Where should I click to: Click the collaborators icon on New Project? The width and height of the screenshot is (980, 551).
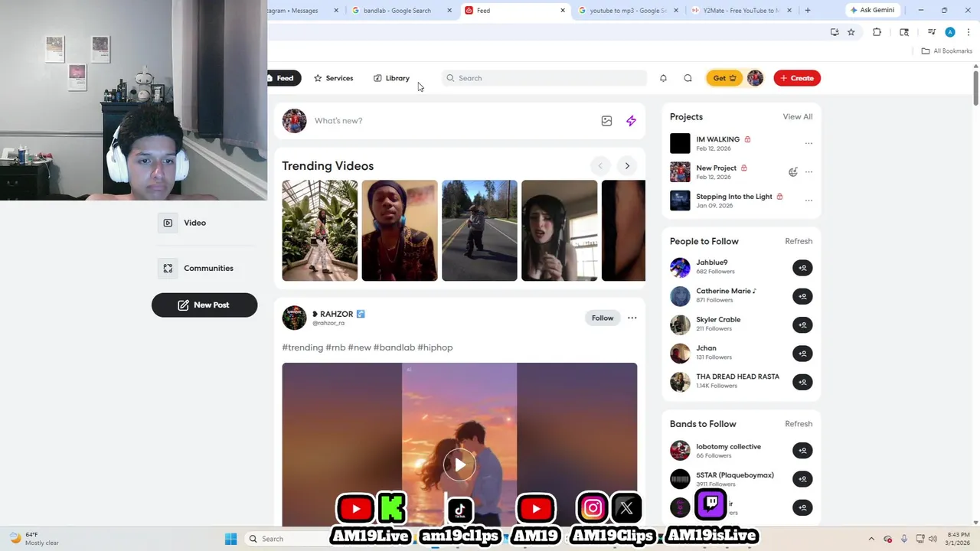point(793,171)
